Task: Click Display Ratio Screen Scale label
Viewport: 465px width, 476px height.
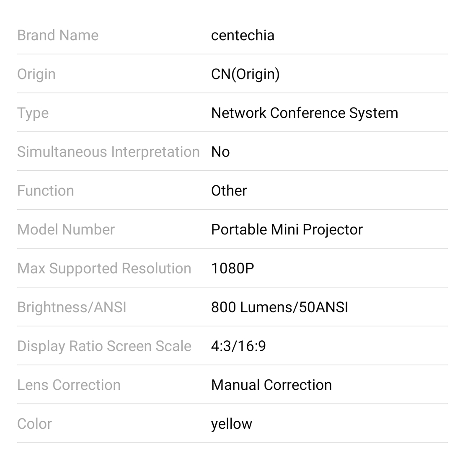Action: coord(104,346)
